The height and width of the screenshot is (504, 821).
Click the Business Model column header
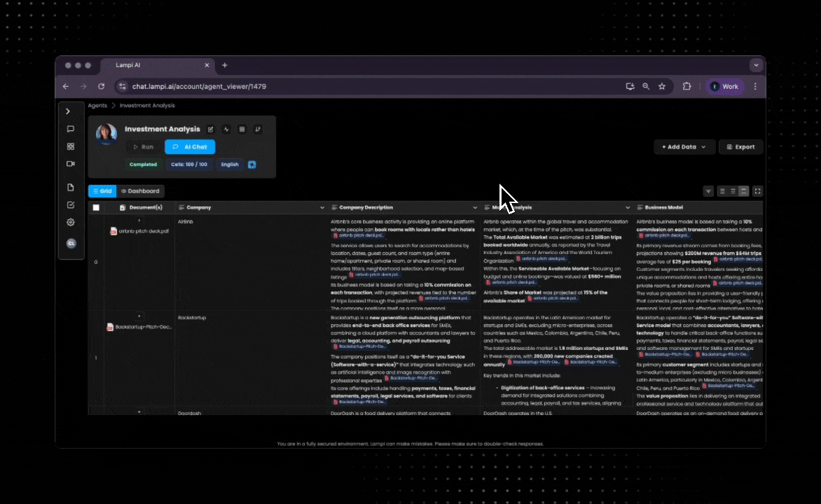coord(699,208)
